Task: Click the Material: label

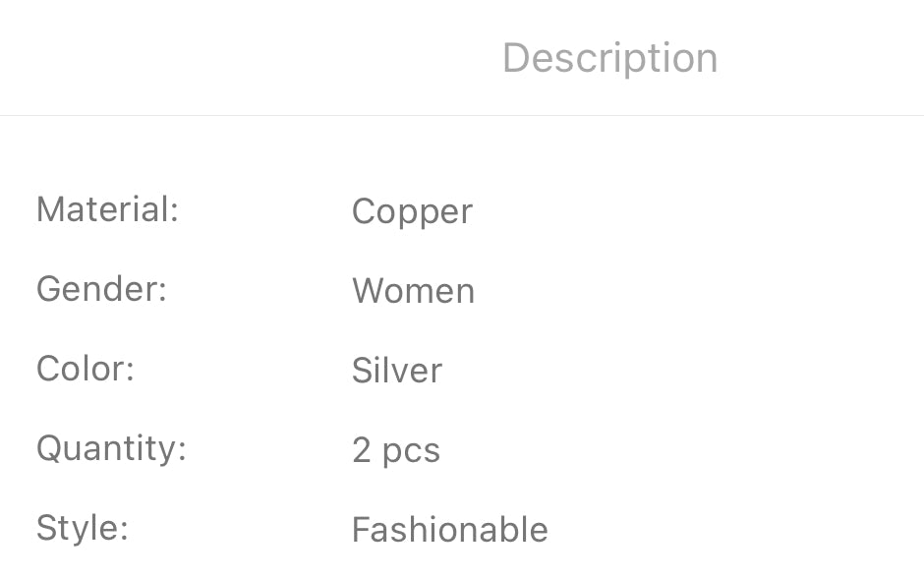Action: tap(108, 209)
